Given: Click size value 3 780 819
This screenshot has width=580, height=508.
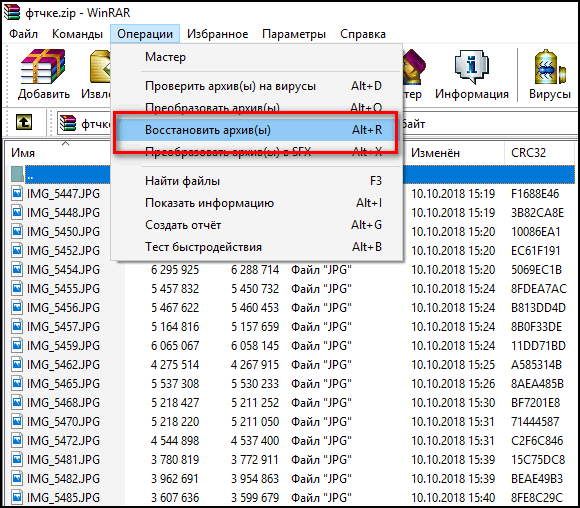Looking at the screenshot, I should [175, 460].
